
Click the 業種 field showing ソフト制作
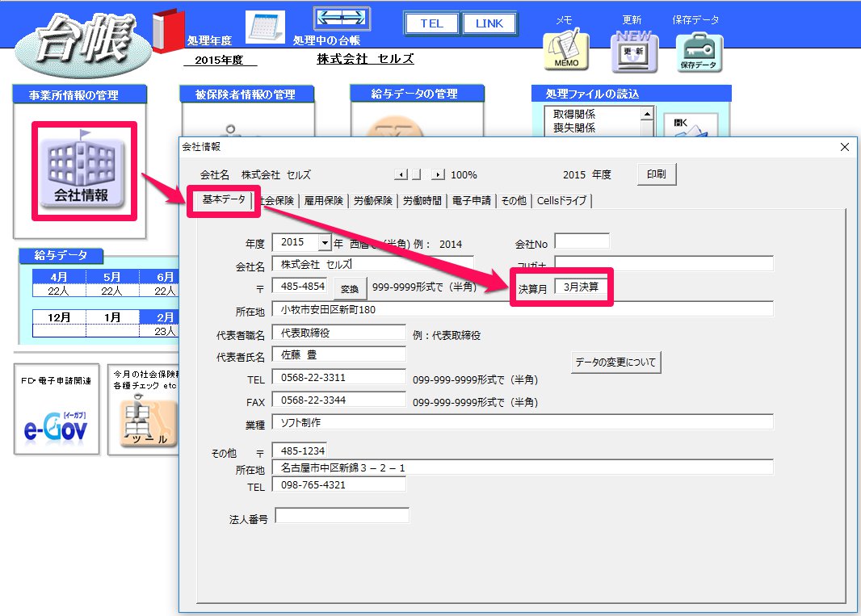pos(523,423)
